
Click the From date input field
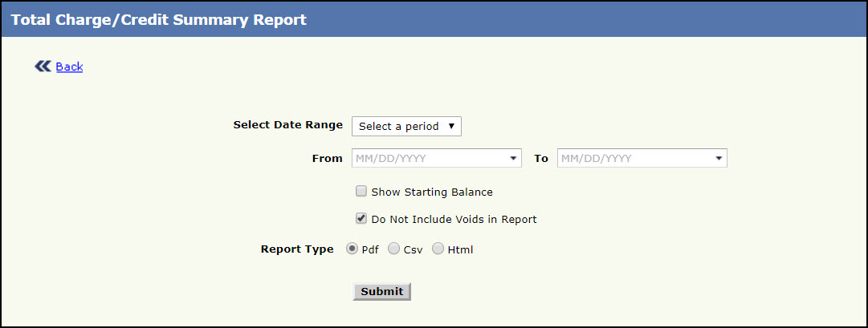[430, 159]
